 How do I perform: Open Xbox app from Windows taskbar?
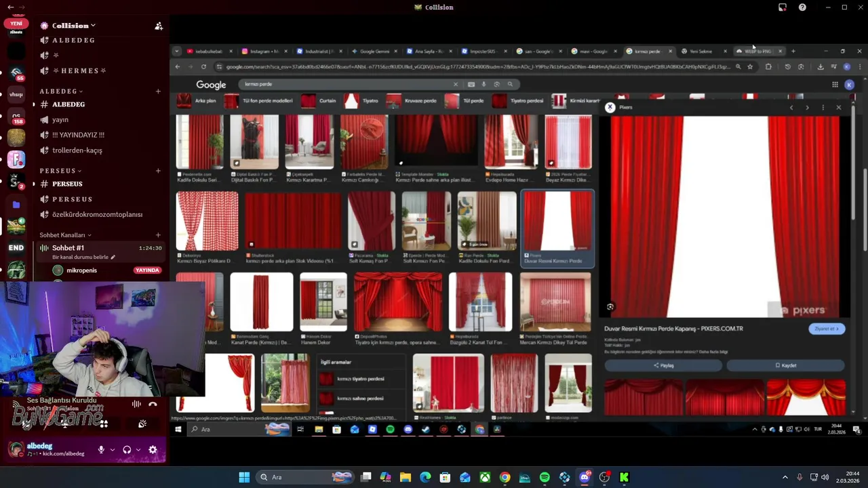(485, 477)
